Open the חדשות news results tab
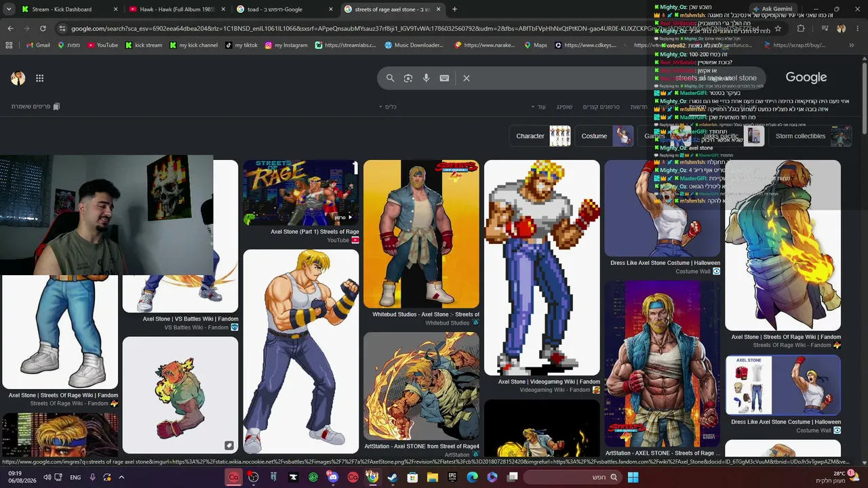The height and width of the screenshot is (488, 868). tap(639, 106)
